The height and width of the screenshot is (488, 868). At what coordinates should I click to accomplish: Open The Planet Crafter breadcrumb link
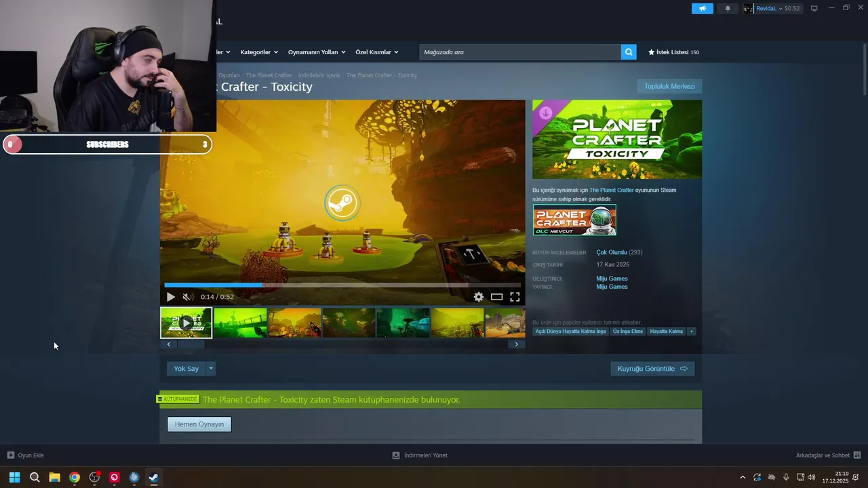point(269,75)
